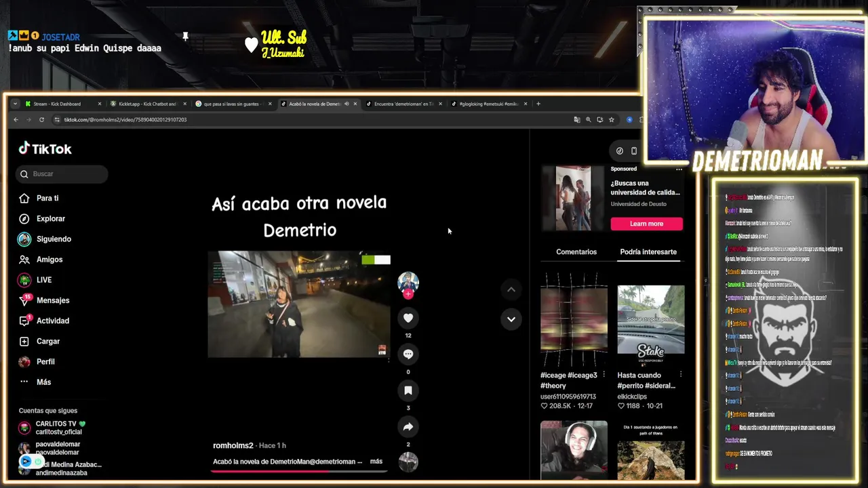868x488 pixels.
Task: Click the address bar URL
Action: pos(125,120)
